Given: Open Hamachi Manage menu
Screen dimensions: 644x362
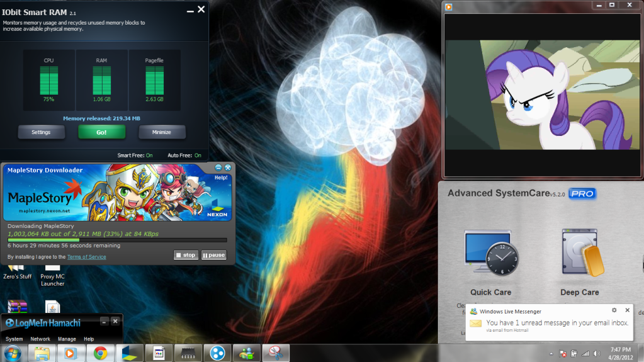Looking at the screenshot, I should 67,339.
